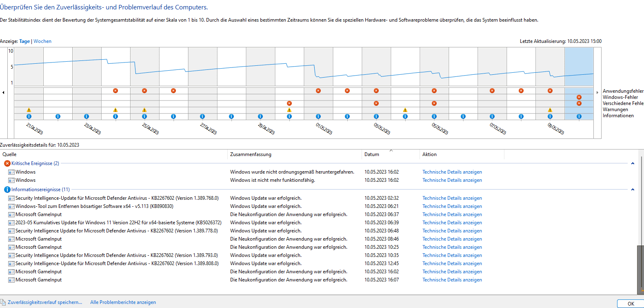
Task: Click the information icon for 05.05.2023
Action: (x=434, y=116)
